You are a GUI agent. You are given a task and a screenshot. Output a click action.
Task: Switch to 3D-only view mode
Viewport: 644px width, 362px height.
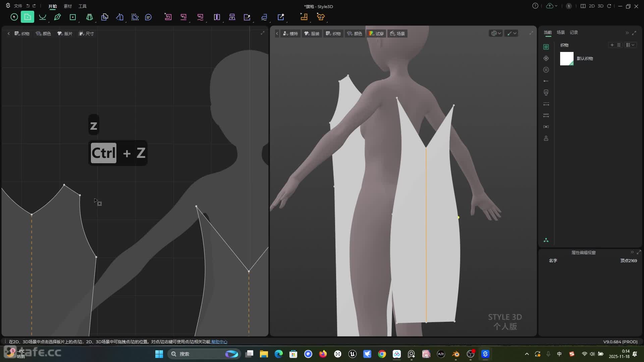point(600,6)
